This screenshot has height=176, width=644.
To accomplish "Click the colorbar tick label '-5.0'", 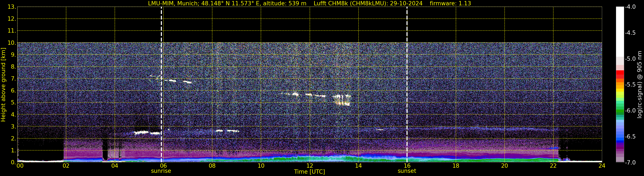I will pos(630,59).
